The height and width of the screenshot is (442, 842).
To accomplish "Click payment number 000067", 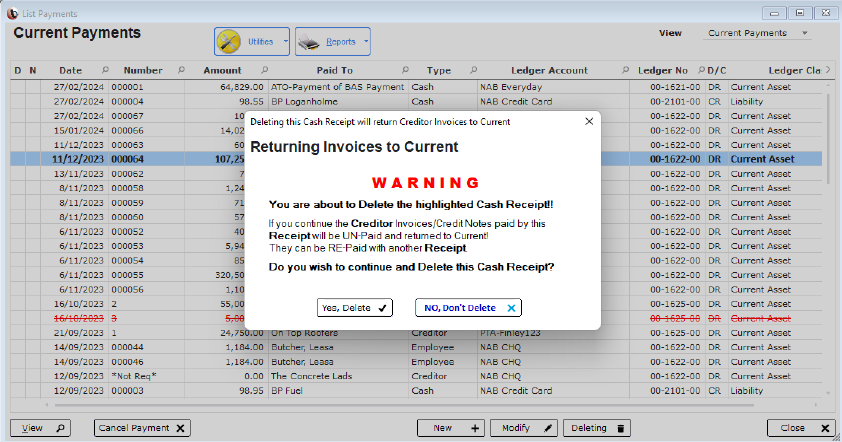I will coord(127,116).
